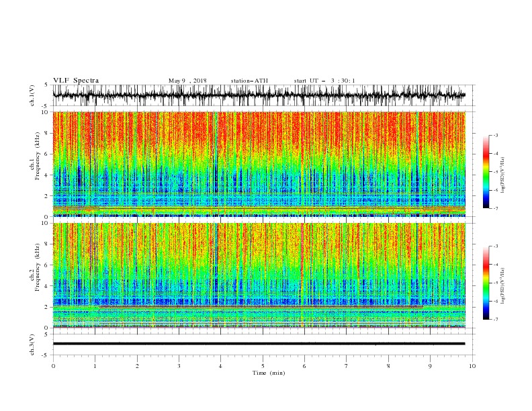
Task: Click the "ch.3(V)" axis label
Action: click(32, 345)
